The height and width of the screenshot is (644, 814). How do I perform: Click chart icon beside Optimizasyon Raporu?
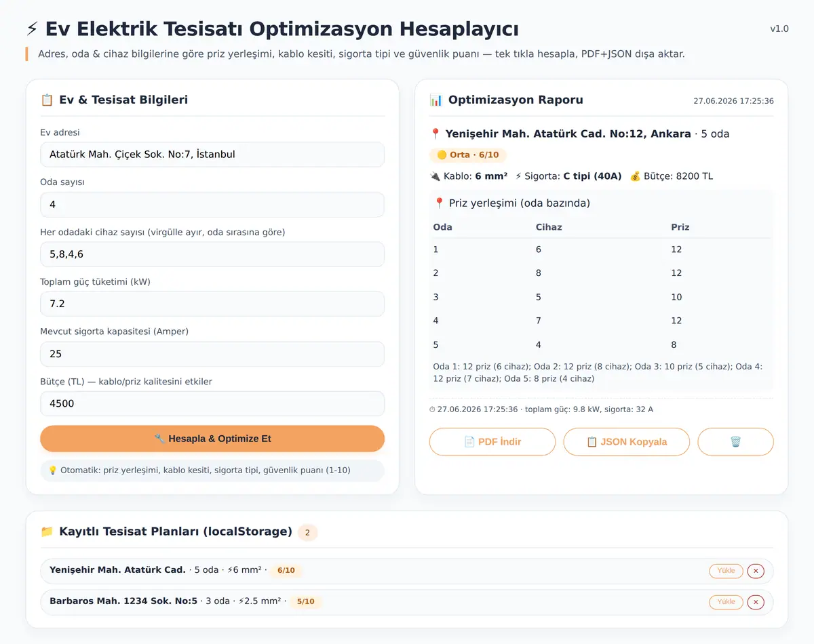[436, 100]
